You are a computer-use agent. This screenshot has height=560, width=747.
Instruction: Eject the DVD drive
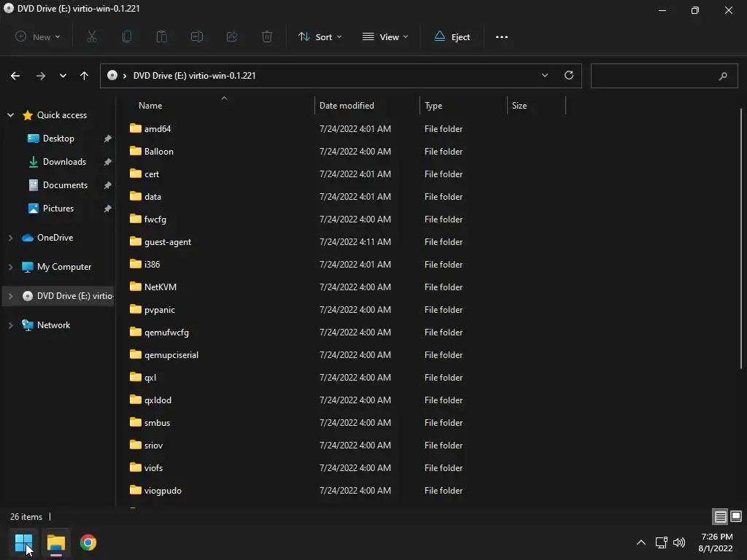[x=452, y=36]
